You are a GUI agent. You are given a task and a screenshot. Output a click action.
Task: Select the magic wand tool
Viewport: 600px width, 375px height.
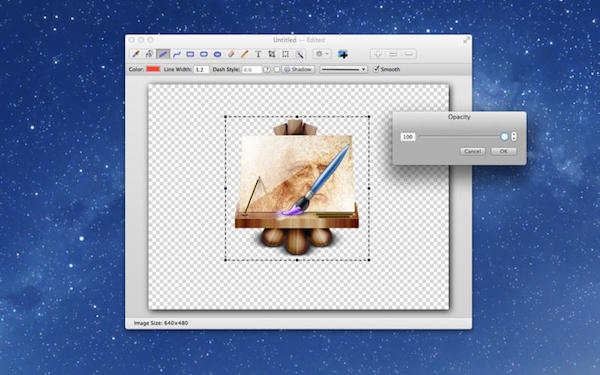299,54
